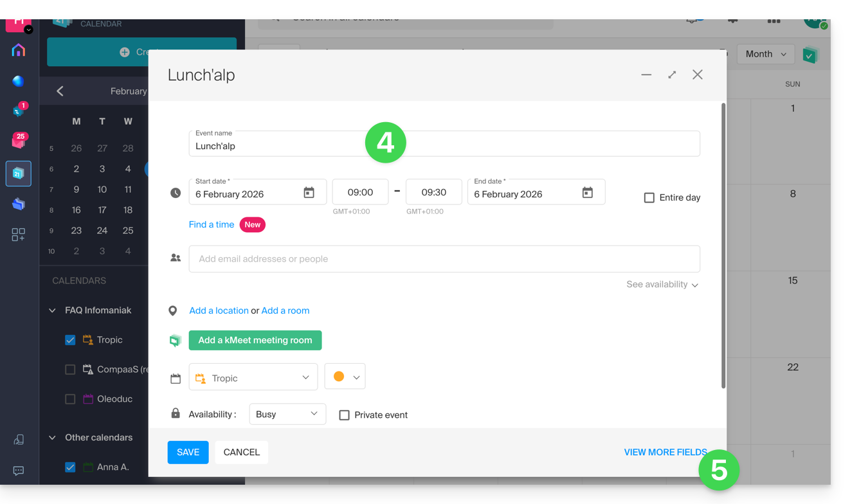
Task: Open the feedback chat icon at sidebar bottom
Action: click(x=19, y=471)
